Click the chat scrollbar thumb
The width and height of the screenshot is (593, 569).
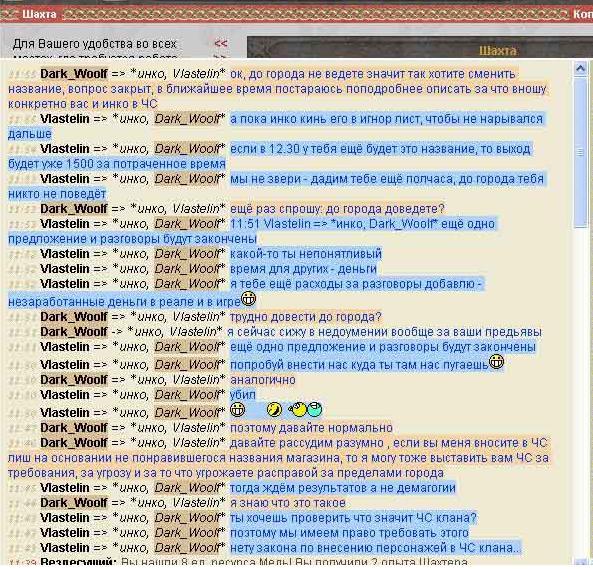point(580,152)
